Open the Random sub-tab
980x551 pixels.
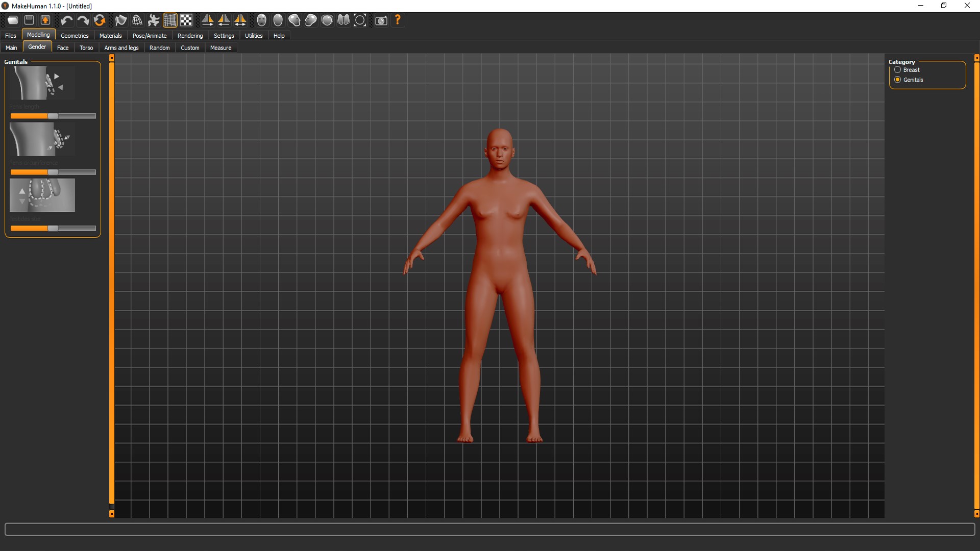pos(160,48)
